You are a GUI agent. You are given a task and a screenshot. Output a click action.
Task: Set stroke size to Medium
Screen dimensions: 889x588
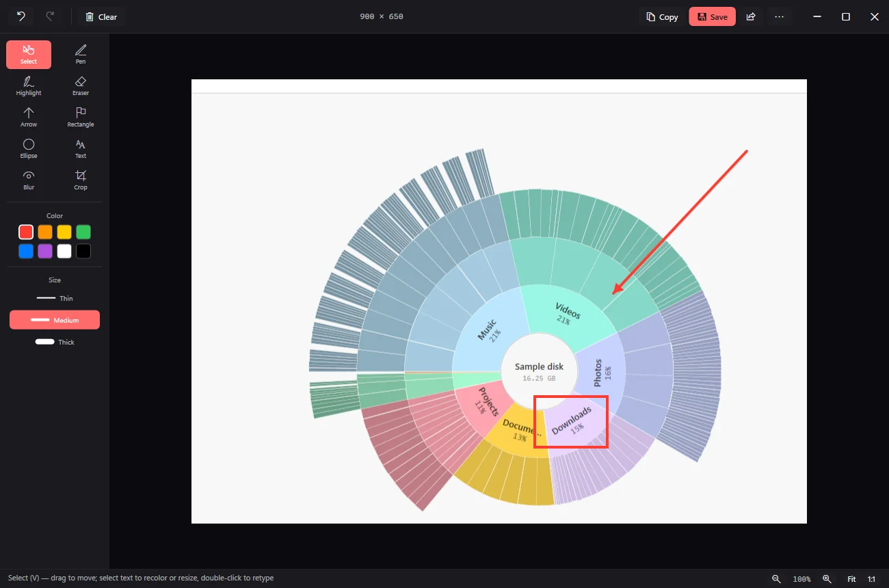click(55, 320)
